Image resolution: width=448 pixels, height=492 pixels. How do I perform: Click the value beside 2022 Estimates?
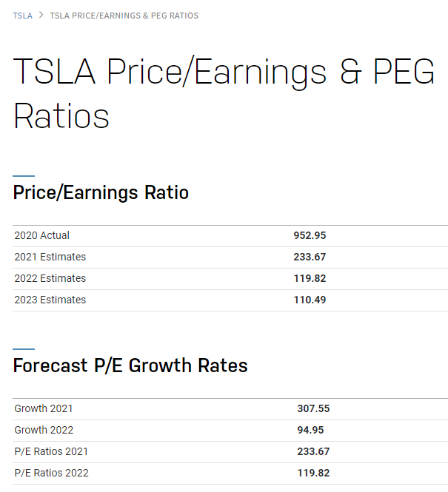310,278
